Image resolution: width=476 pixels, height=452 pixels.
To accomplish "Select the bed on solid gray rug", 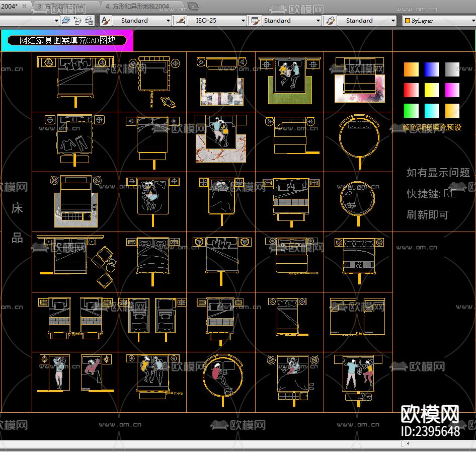I will click(x=75, y=201).
